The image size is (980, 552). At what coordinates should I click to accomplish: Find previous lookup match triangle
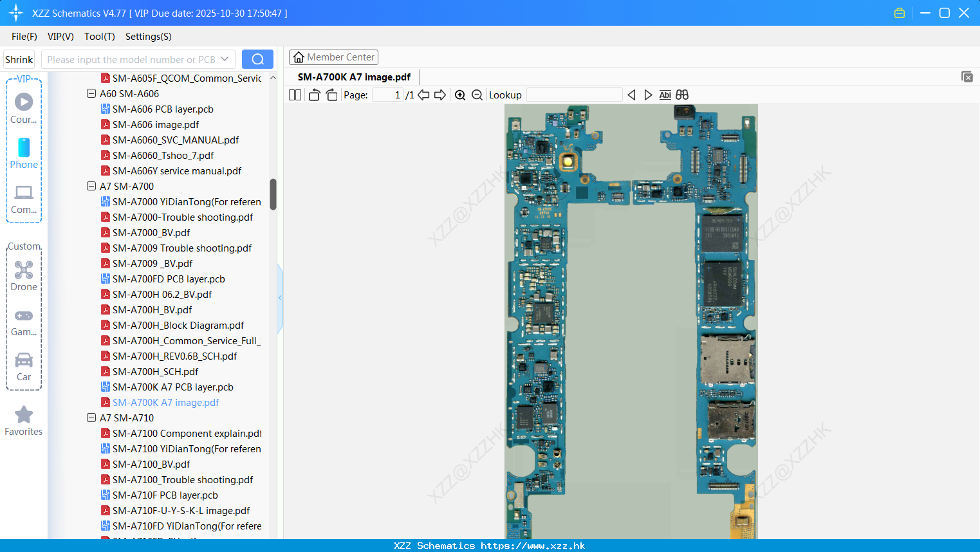pyautogui.click(x=631, y=95)
